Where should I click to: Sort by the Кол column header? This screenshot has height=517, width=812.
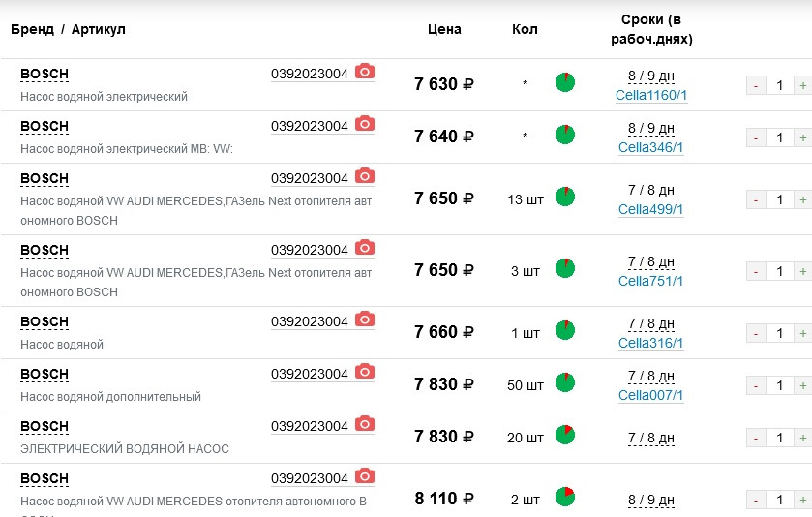[x=525, y=29]
